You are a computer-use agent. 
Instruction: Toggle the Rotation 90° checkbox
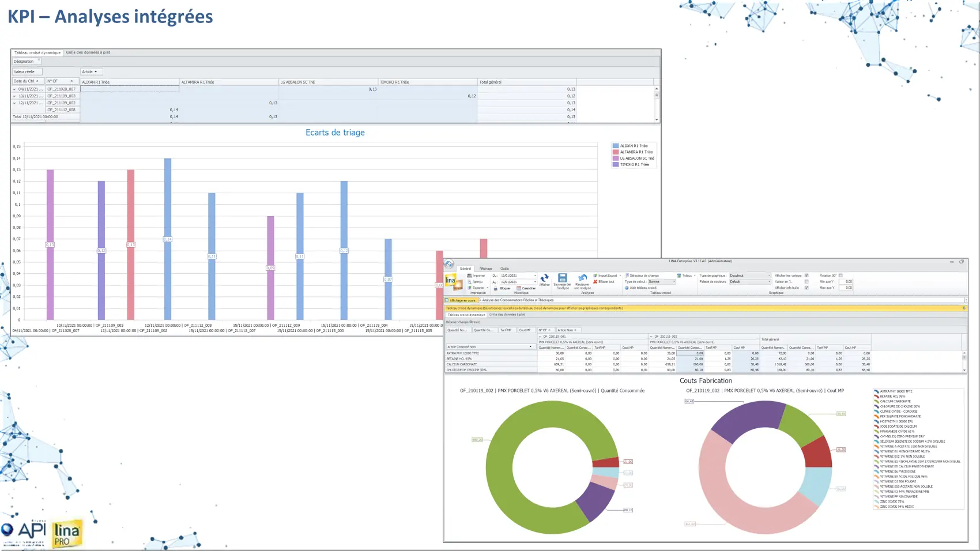(840, 275)
